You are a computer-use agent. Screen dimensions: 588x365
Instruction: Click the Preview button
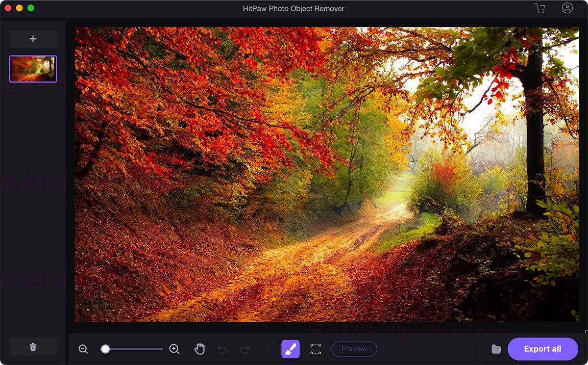354,349
